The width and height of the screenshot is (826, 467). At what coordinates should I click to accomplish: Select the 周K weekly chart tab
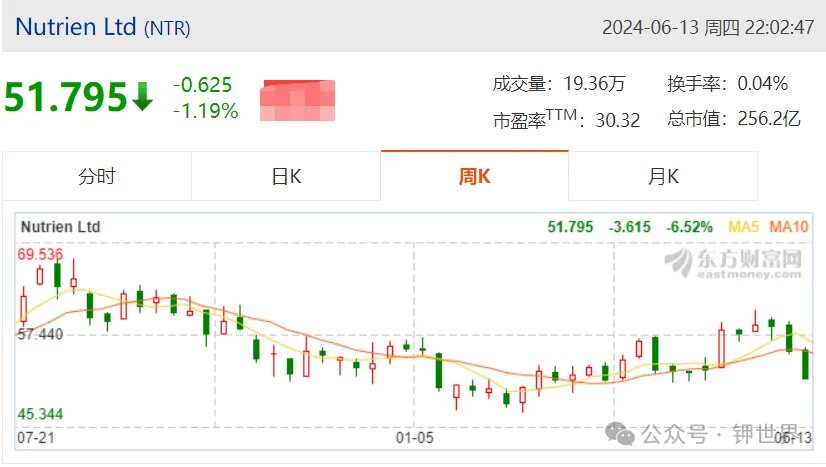475,176
